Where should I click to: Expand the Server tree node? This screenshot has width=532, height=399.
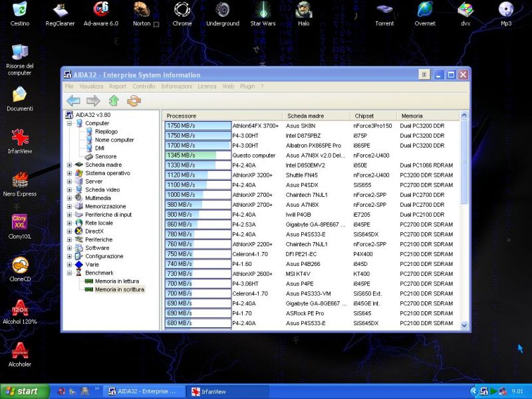click(69, 182)
